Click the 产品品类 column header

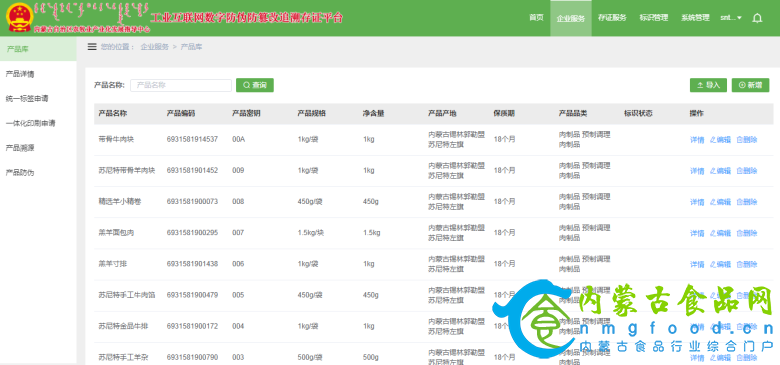[x=573, y=113]
